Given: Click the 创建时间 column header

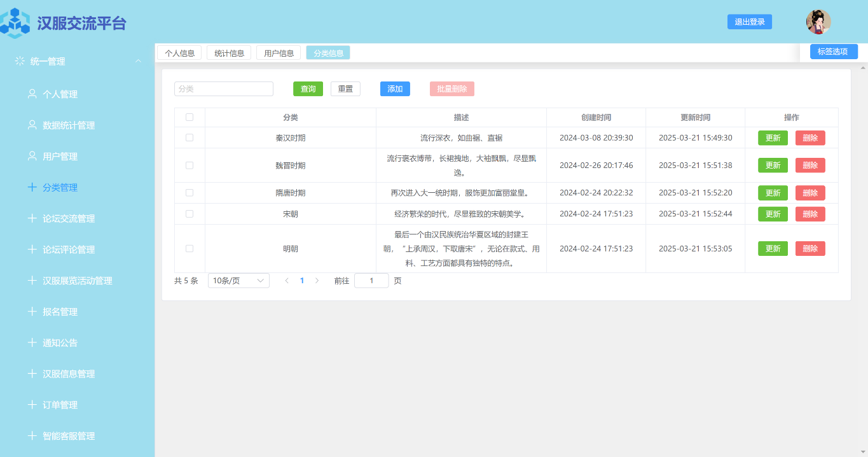Looking at the screenshot, I should point(596,118).
